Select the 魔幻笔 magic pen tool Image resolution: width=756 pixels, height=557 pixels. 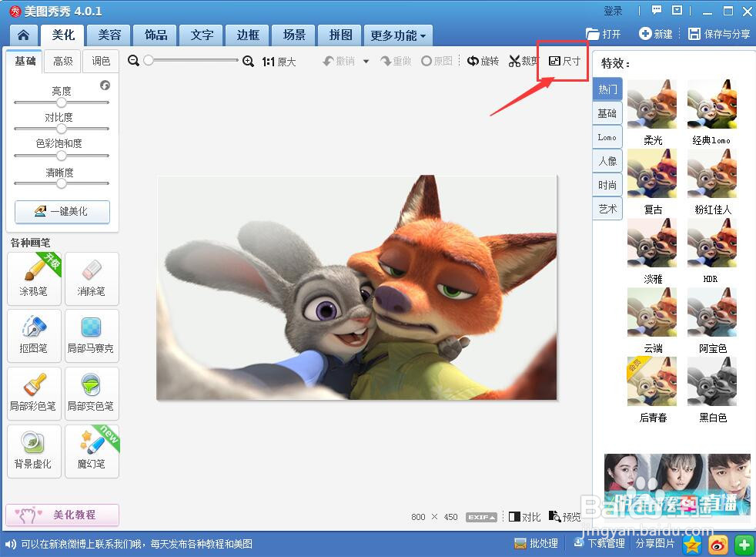pos(92,451)
